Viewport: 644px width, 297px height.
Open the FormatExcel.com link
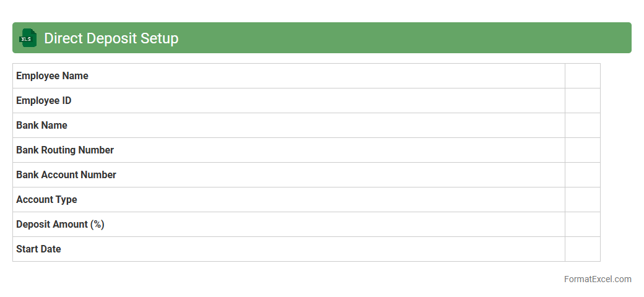(598, 279)
